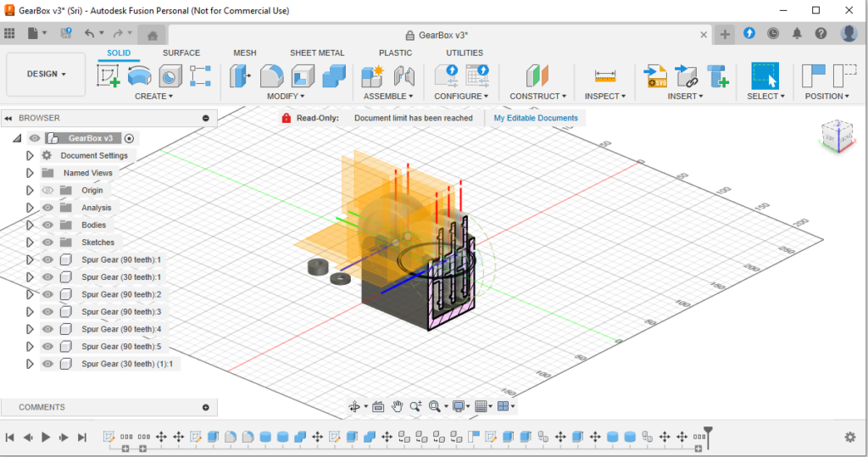868x457 pixels.
Task: Collapse the GearBox v3 root node
Action: point(17,138)
